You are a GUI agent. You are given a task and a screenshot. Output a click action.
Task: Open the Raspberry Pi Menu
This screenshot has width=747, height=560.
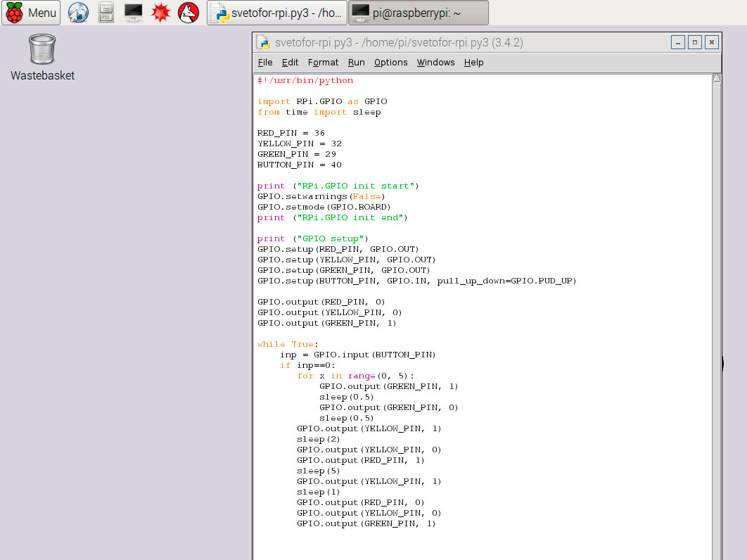31,13
